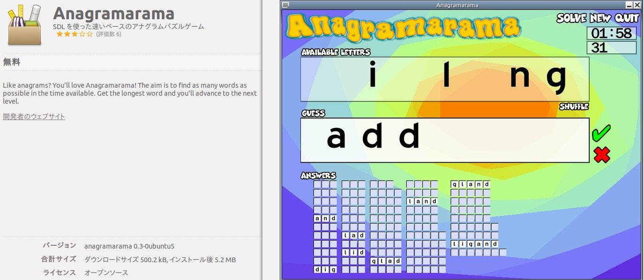The image size is (644, 280).
Task: Click the SOLVE button
Action: [571, 18]
